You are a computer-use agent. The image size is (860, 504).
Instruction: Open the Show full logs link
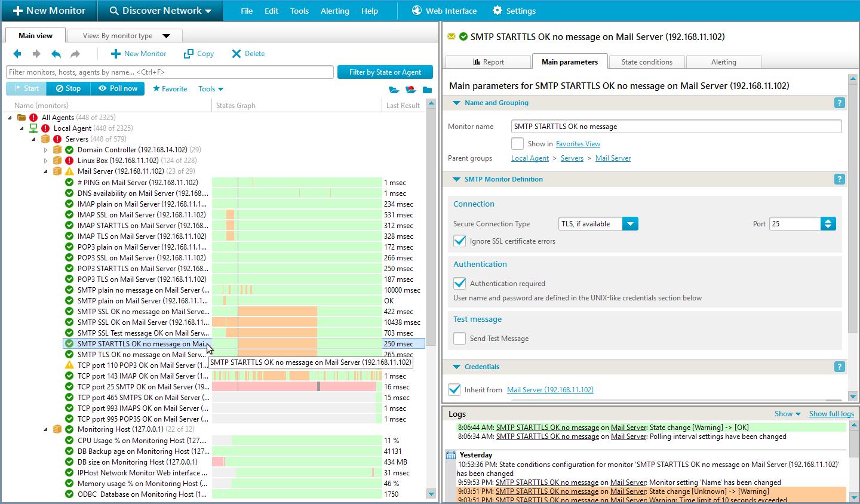(831, 414)
